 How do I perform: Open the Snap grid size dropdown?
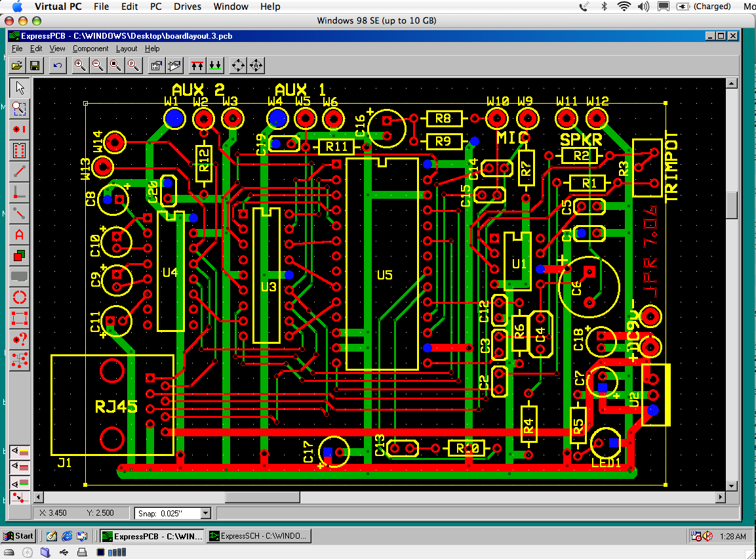pyautogui.click(x=206, y=513)
